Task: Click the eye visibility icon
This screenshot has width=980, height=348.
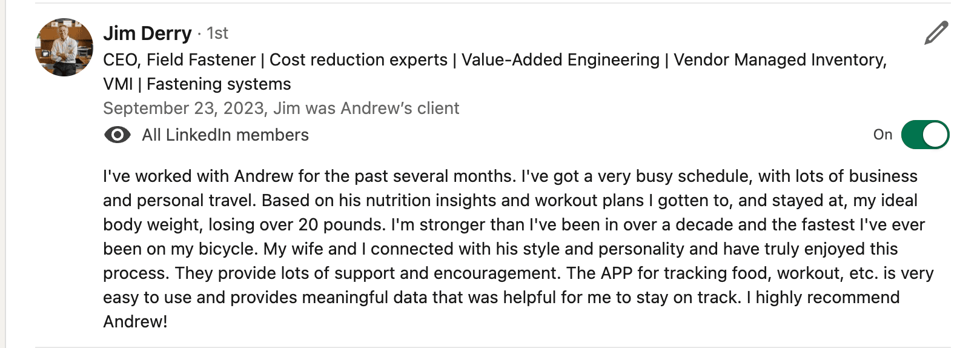Action: pyautogui.click(x=118, y=135)
